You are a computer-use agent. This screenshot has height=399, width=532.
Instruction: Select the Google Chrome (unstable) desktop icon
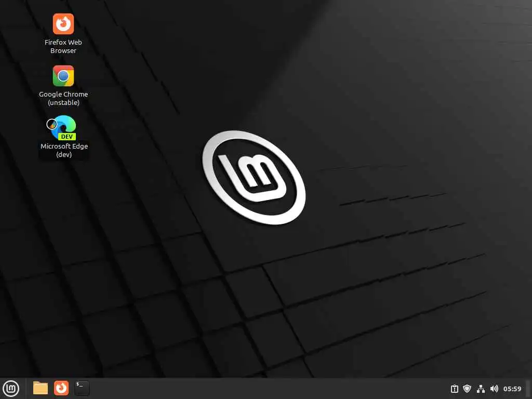63,76
